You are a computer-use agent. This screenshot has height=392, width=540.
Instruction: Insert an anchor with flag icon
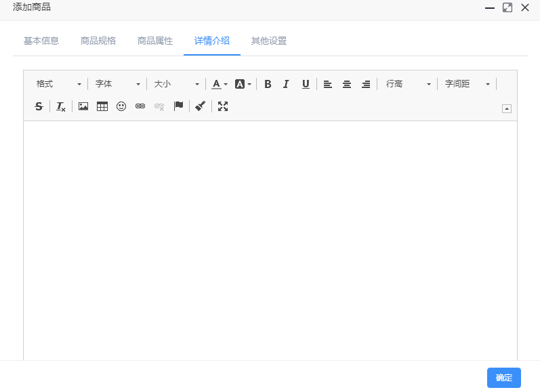pos(179,106)
